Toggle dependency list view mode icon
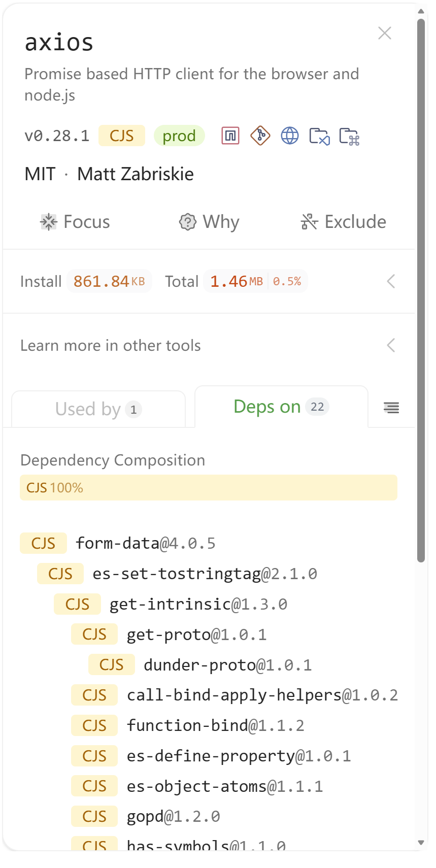 391,408
